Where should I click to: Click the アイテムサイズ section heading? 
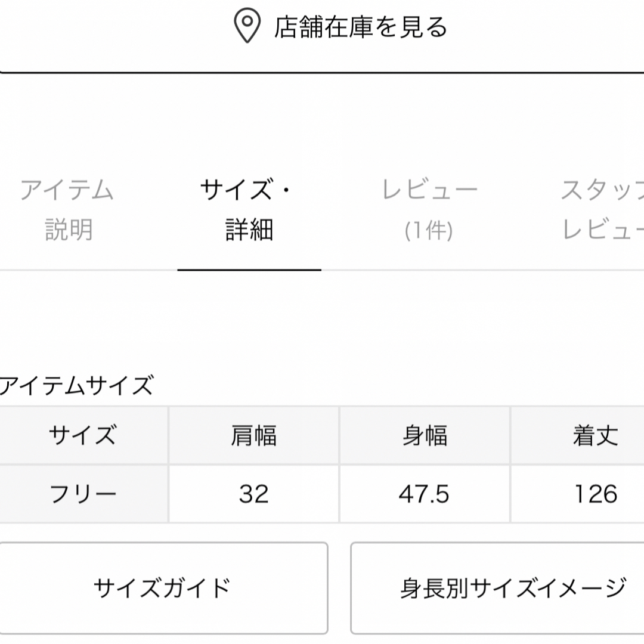click(76, 386)
